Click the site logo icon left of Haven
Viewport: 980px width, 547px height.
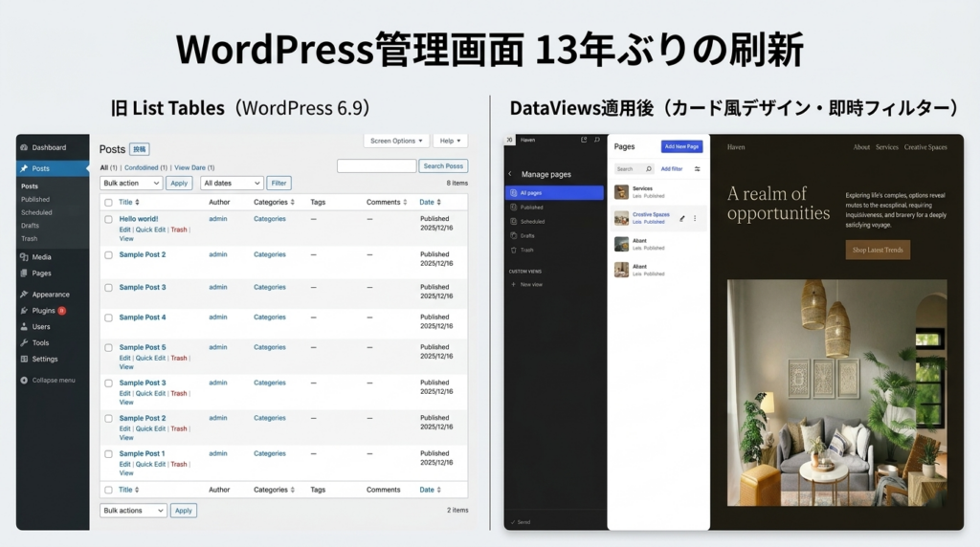[x=509, y=140]
